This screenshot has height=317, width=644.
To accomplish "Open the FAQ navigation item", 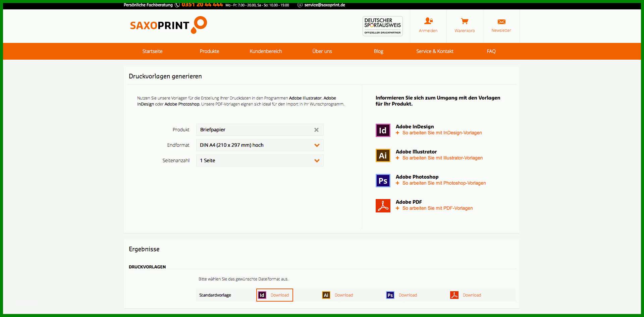I will click(x=491, y=51).
